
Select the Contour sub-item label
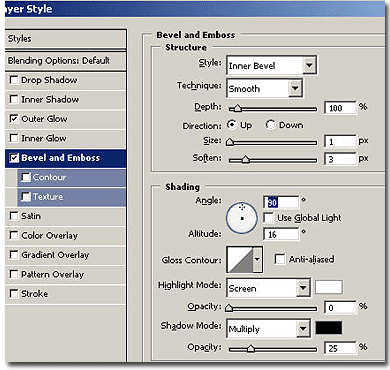click(x=49, y=177)
